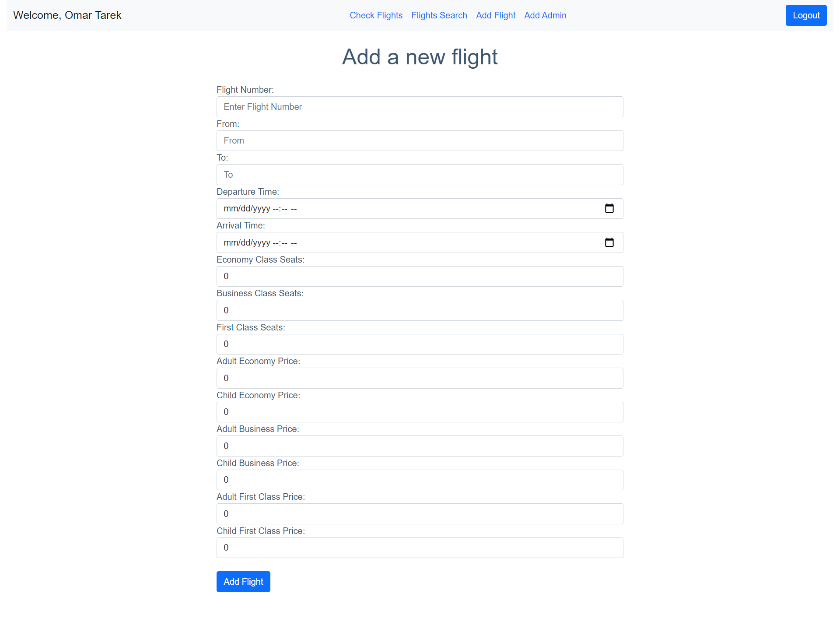Click the Logout button
This screenshot has width=840, height=618.
coord(805,15)
